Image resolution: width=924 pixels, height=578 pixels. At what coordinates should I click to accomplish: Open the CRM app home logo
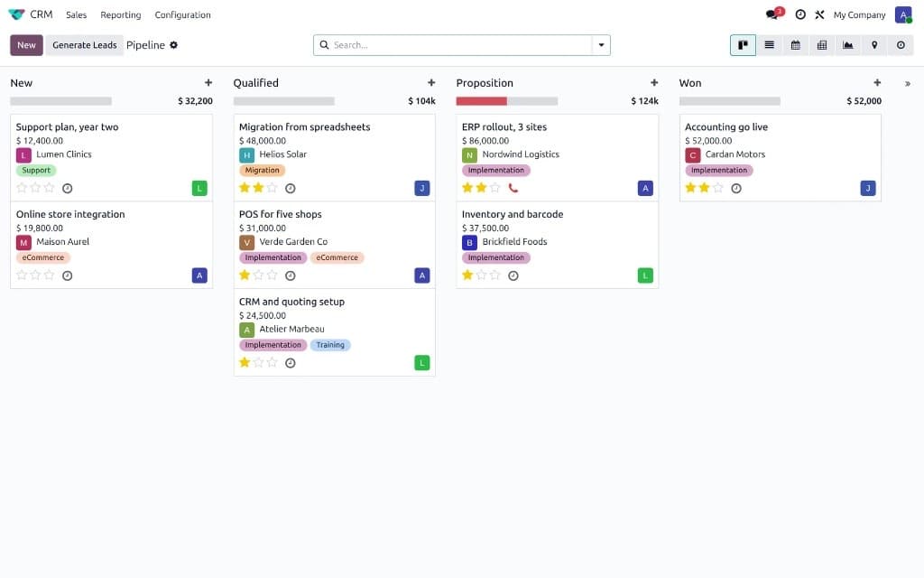click(16, 14)
